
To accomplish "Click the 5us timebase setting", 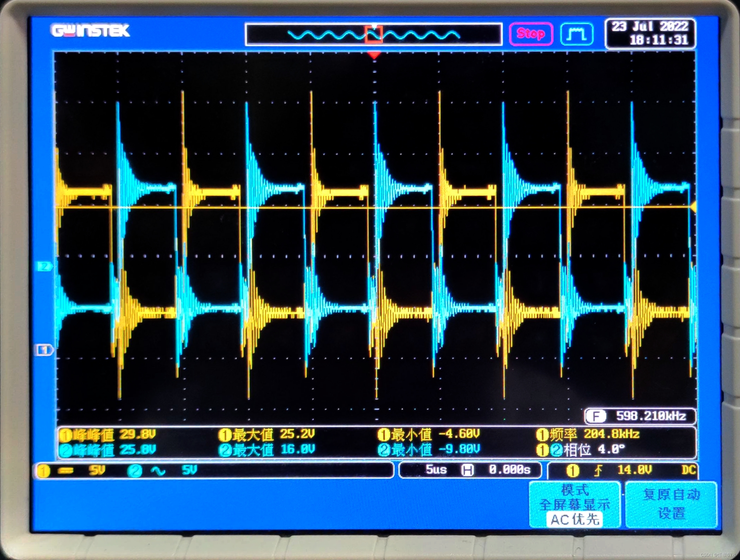I will coord(436,470).
